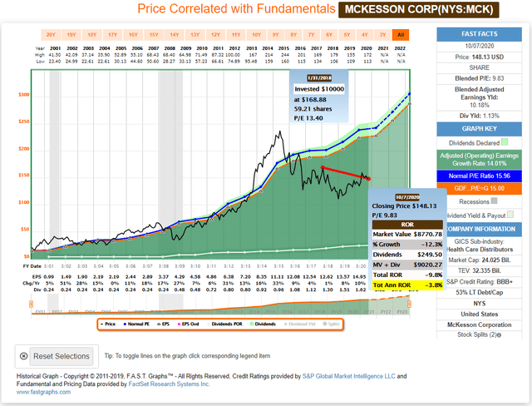Click the Reset Selections button
The width and height of the screenshot is (532, 406).
point(62,356)
